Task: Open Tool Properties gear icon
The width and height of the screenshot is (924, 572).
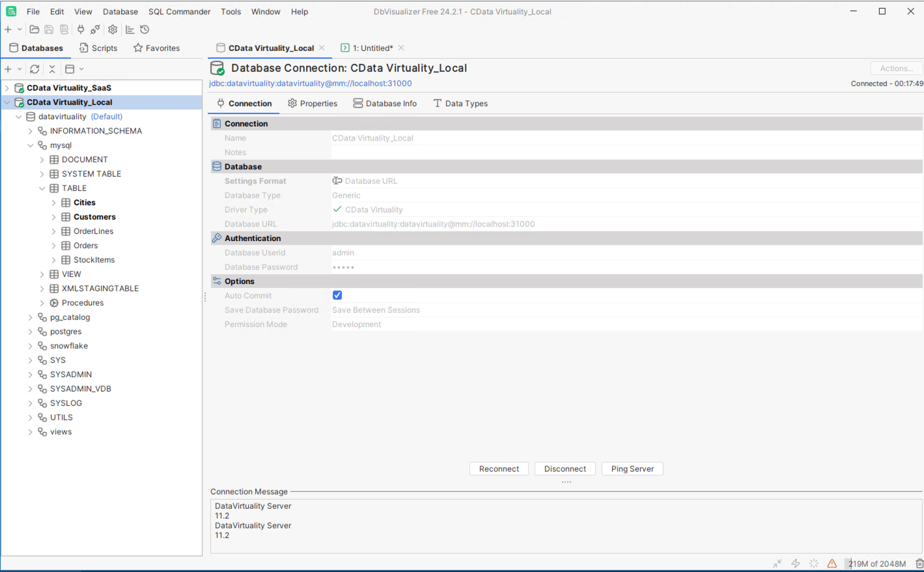Action: pyautogui.click(x=113, y=29)
